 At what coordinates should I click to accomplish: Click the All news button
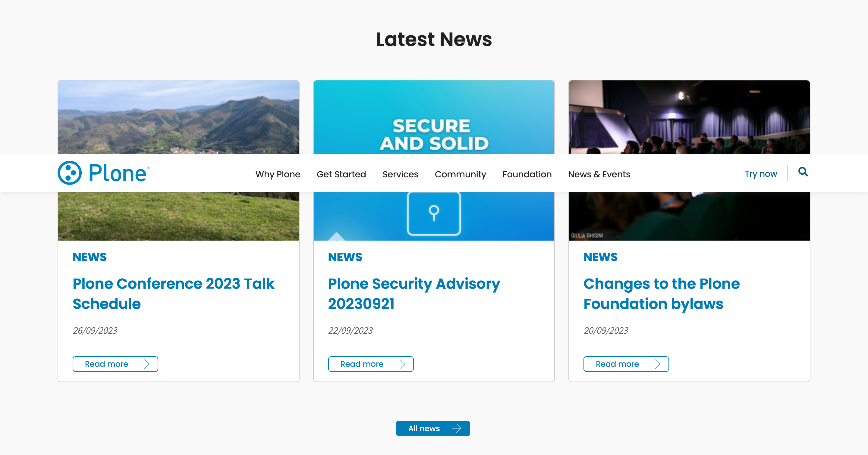point(433,428)
